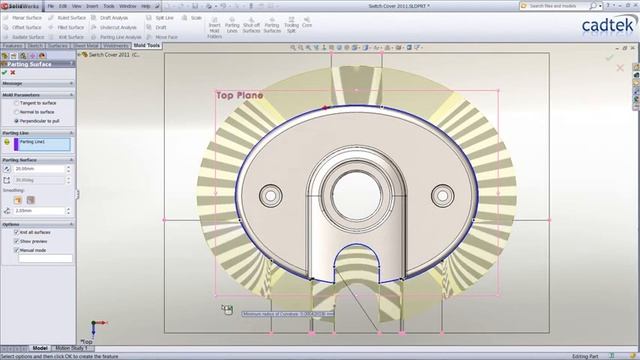Screen dimensions: 640x360
Task: Click Zoom to Fit icon in view toolbar
Action: (293, 48)
